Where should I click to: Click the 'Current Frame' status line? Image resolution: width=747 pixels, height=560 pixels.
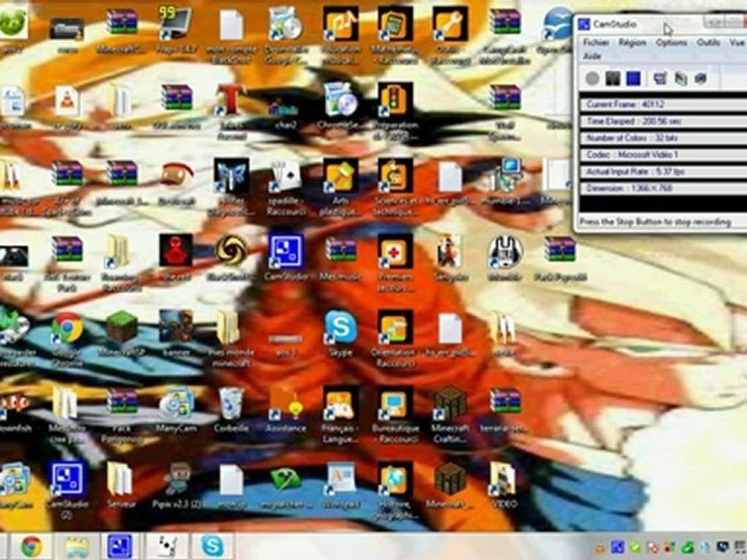[x=663, y=104]
